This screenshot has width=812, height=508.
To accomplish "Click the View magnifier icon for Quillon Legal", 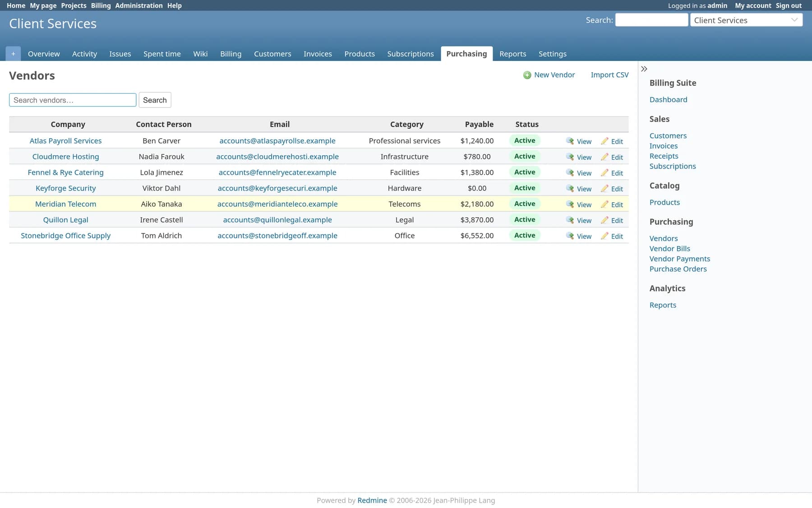I will [570, 220].
